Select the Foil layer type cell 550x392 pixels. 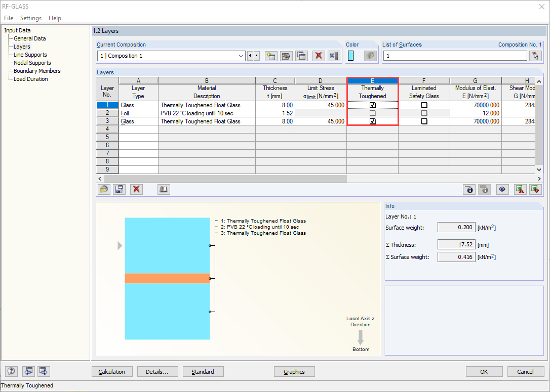tap(139, 113)
